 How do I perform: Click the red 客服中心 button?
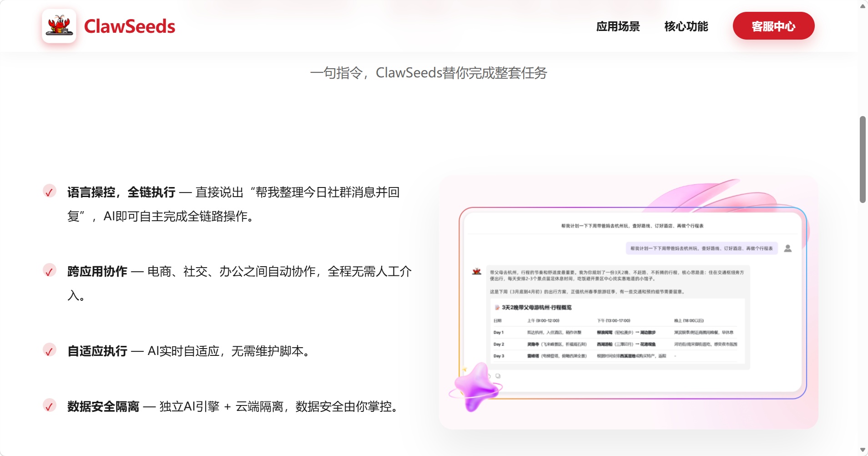(773, 26)
